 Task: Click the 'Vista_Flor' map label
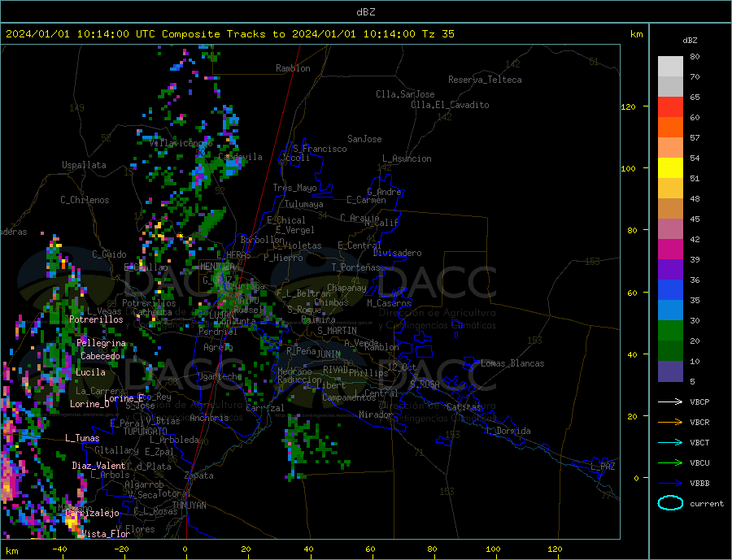(x=106, y=534)
